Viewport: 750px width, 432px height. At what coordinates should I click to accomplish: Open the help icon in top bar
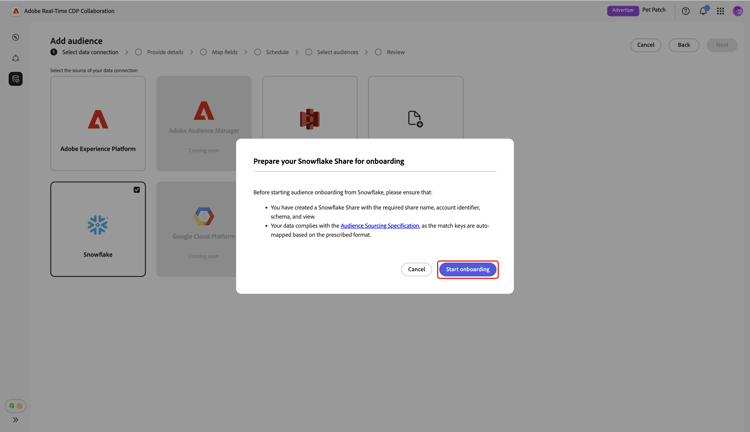(685, 11)
